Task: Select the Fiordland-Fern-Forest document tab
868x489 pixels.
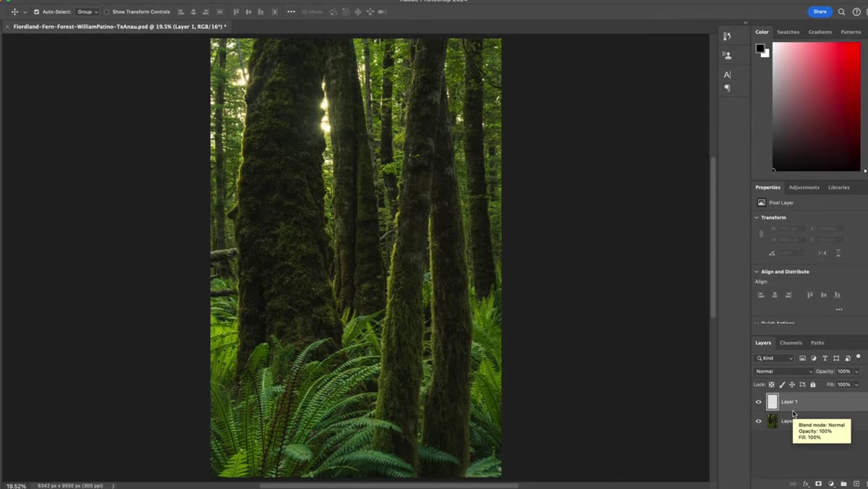Action: pos(119,27)
